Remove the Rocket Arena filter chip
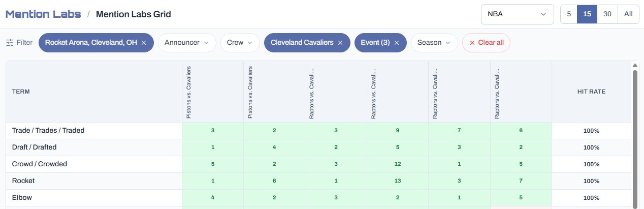 (x=144, y=43)
